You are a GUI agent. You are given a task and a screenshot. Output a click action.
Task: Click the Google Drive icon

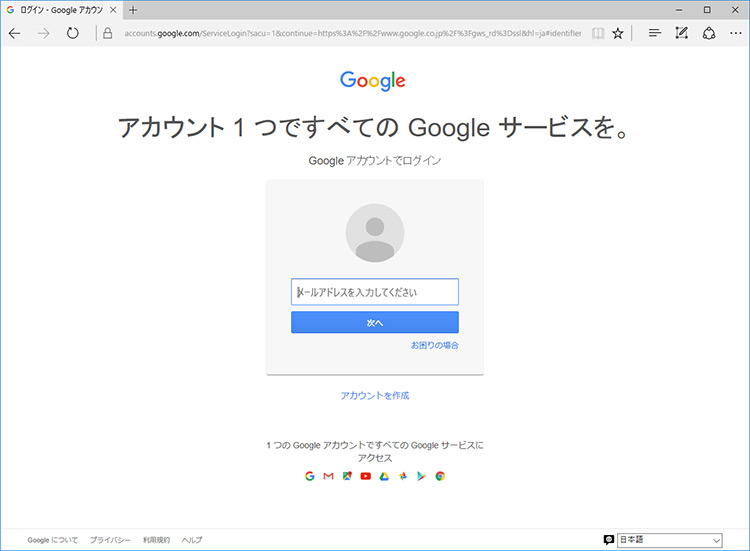(384, 476)
